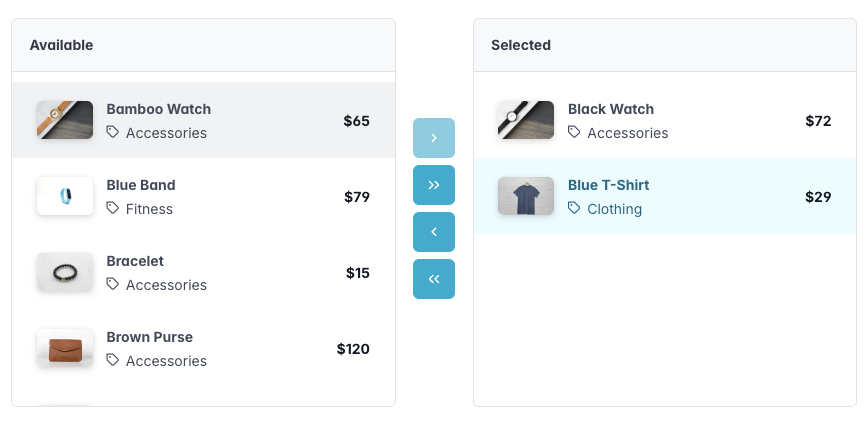866x423 pixels.
Task: Select the Brown Purse item name
Action: pyautogui.click(x=150, y=337)
